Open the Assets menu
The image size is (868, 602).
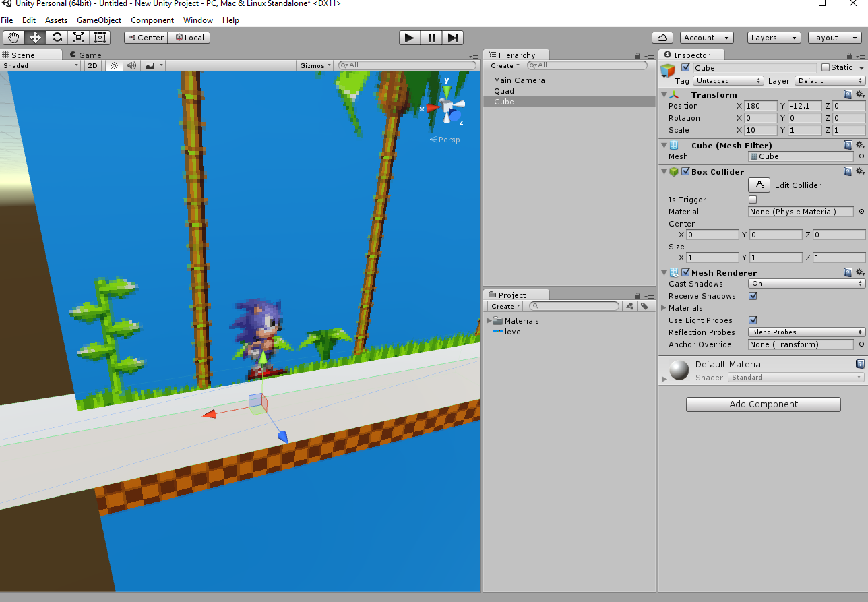[56, 20]
